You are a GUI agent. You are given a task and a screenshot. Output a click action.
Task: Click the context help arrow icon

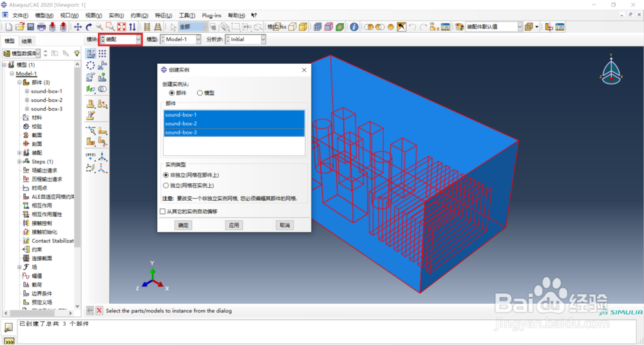[254, 15]
